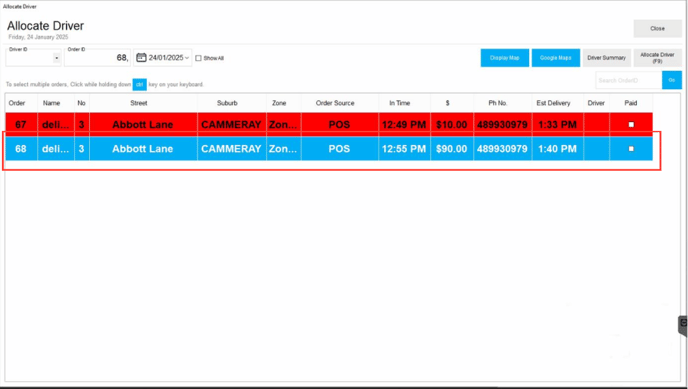The image size is (688, 389).
Task: Click phone number in order 68 row
Action: 502,149
